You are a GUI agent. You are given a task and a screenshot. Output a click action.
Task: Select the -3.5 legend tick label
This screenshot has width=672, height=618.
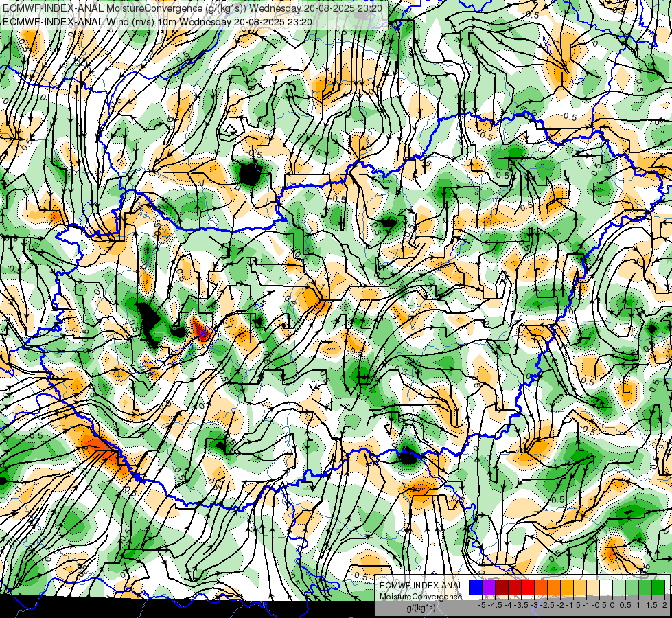click(x=521, y=605)
